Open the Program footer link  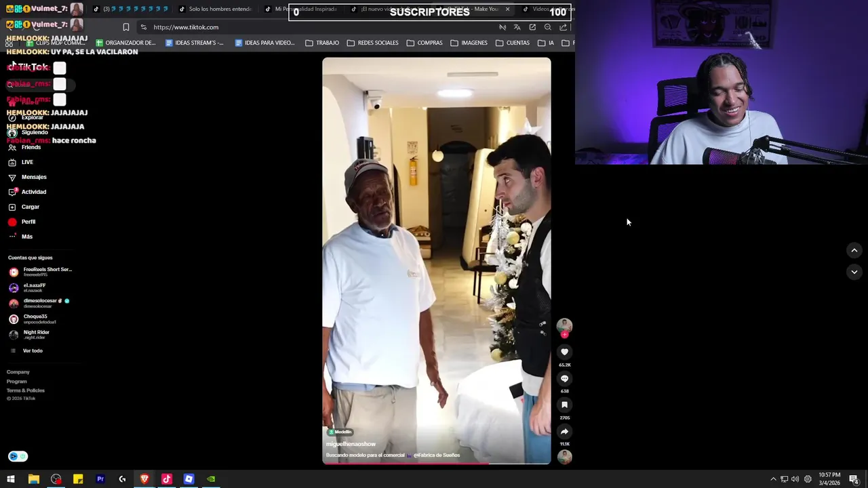pyautogui.click(x=17, y=382)
